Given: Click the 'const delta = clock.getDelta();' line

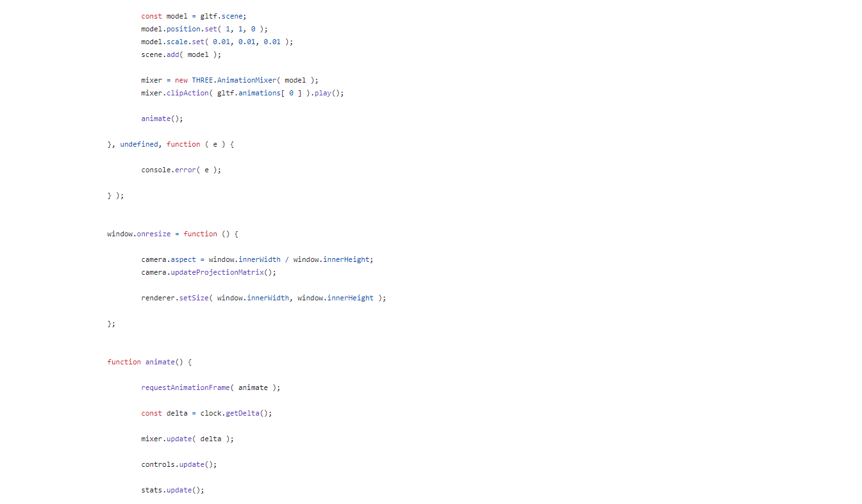Looking at the screenshot, I should coord(206,413).
